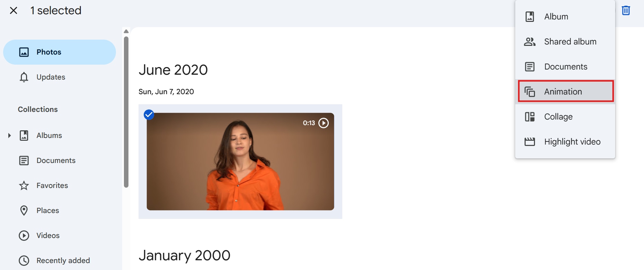Create a Highlight video from menu
The height and width of the screenshot is (270, 644).
pos(572,142)
